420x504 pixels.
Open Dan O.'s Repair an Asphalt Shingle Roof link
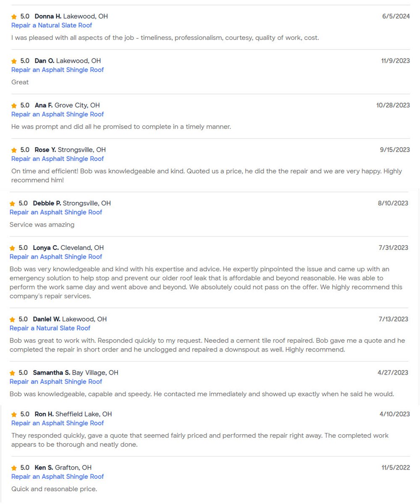click(x=58, y=70)
